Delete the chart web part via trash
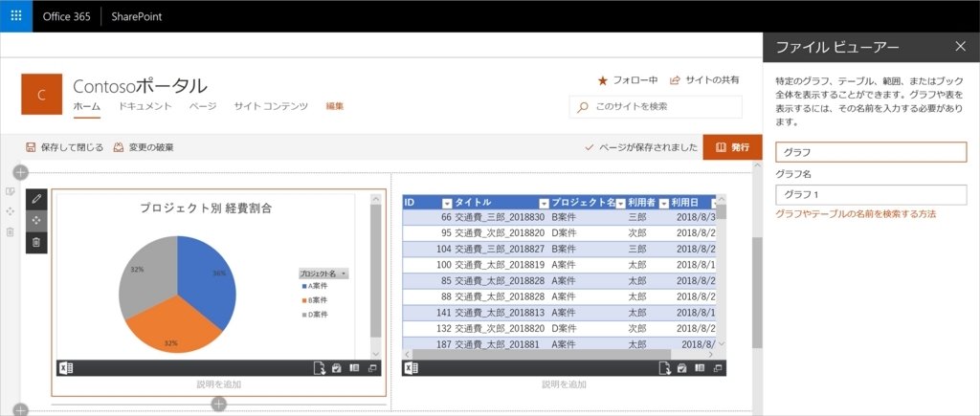The width and height of the screenshot is (980, 416). tap(36, 242)
